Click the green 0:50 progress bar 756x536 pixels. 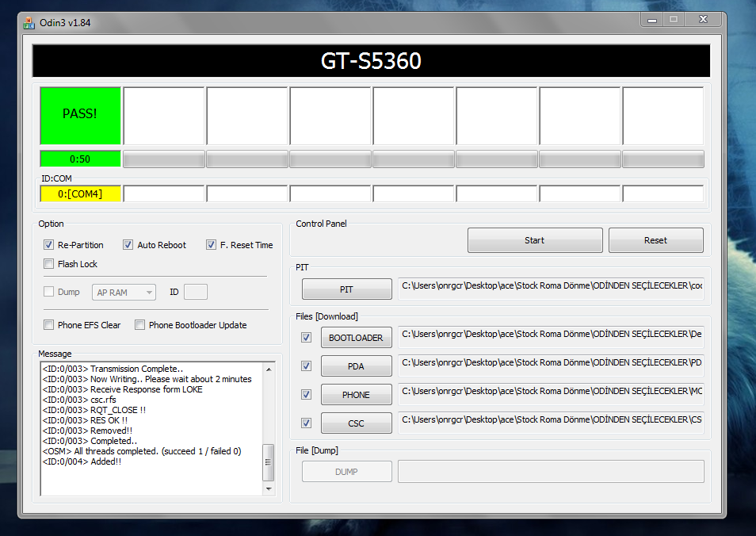[80, 159]
